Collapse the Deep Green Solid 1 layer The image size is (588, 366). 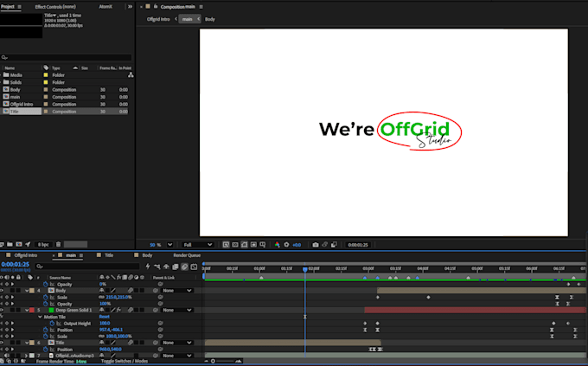(27, 310)
